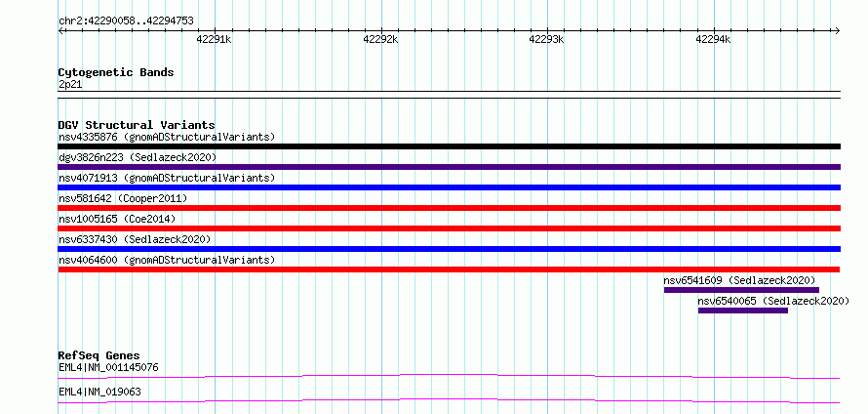Select the nsv6541609 short purple bar
This screenshot has height=414, width=868.
click(741, 290)
